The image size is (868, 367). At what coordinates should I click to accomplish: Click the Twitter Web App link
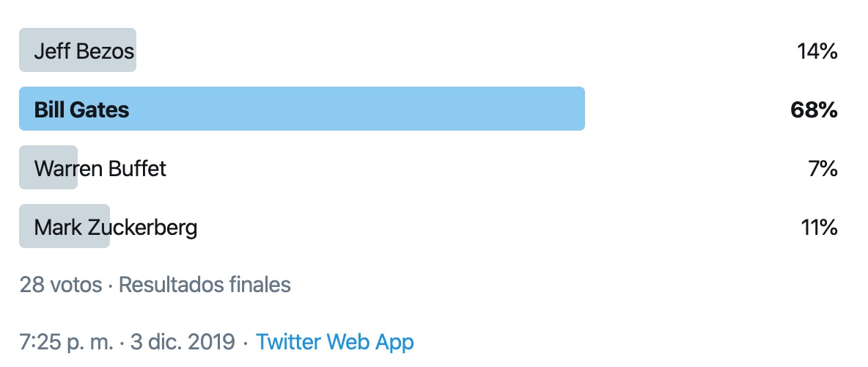pyautogui.click(x=334, y=341)
